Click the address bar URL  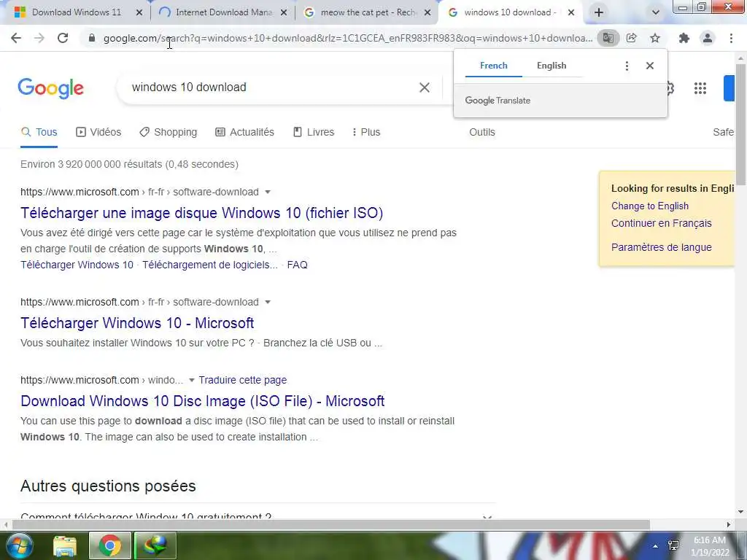click(x=348, y=38)
